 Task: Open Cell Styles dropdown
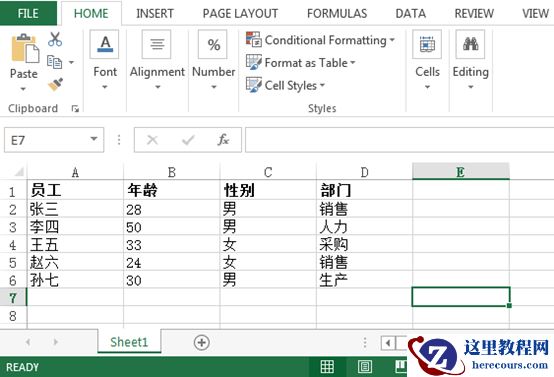(x=285, y=86)
